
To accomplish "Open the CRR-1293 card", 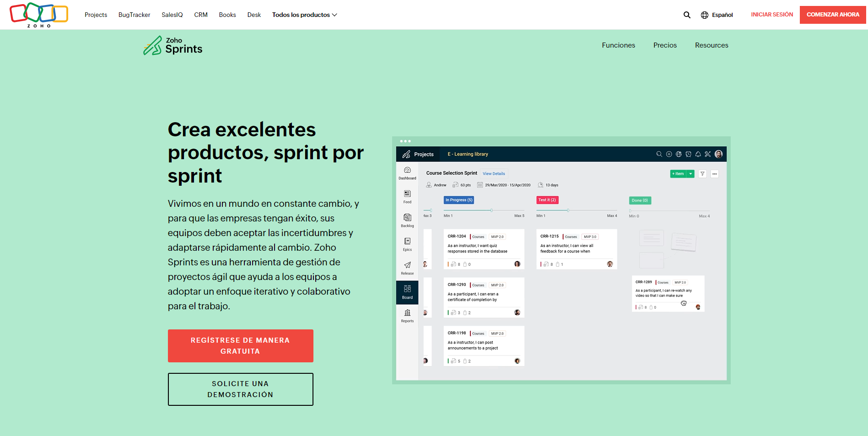I will tap(484, 297).
